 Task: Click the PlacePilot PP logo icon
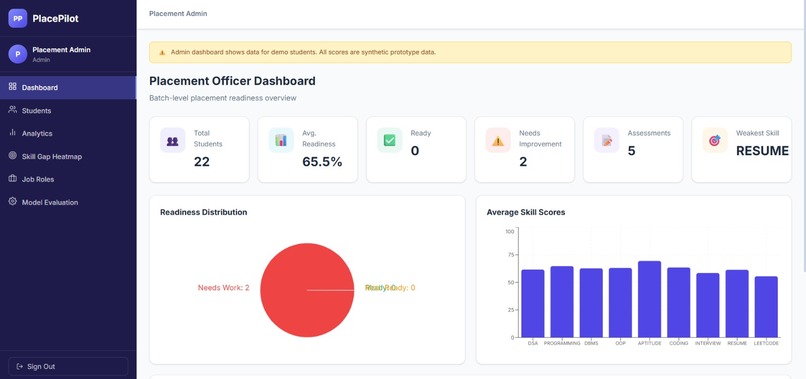point(17,19)
